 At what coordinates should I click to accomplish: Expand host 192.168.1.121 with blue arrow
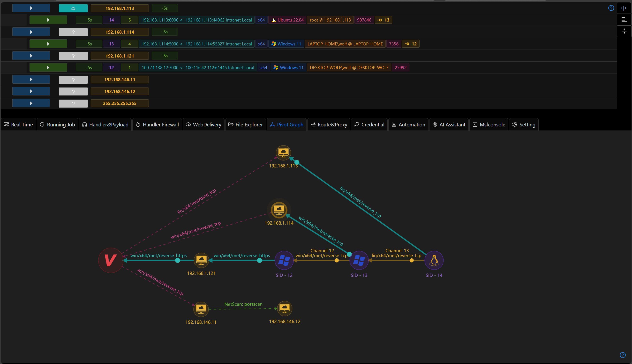pos(31,56)
